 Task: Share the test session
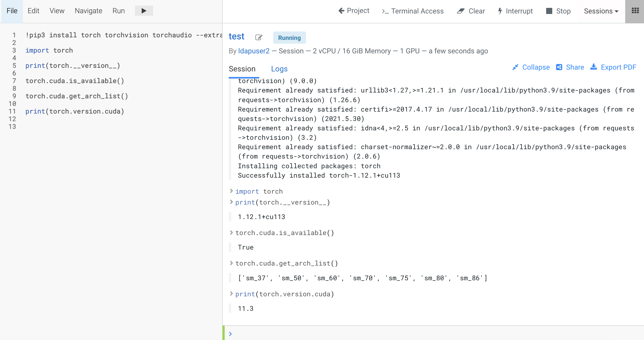click(x=570, y=67)
